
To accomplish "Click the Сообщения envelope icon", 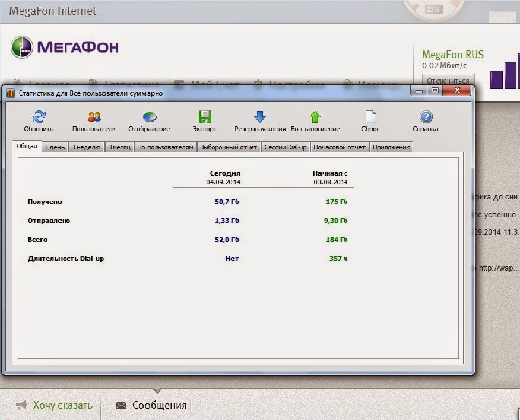I will tap(121, 405).
